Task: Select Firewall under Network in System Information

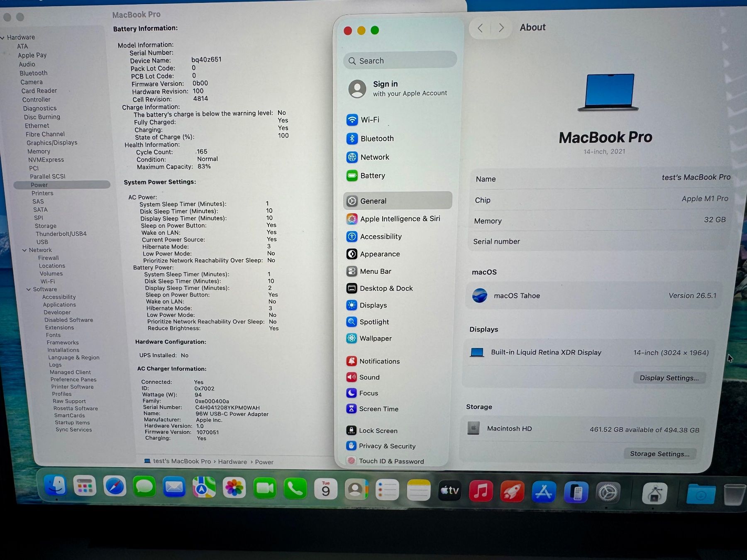Action: point(49,258)
